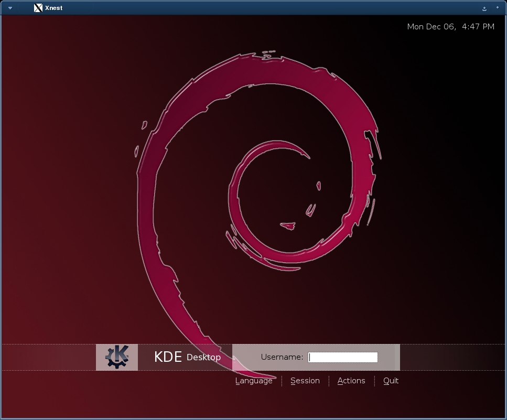Viewport: 507px width, 420px height.
Task: Click the keep-above arrow button in title bar
Action: click(x=484, y=9)
